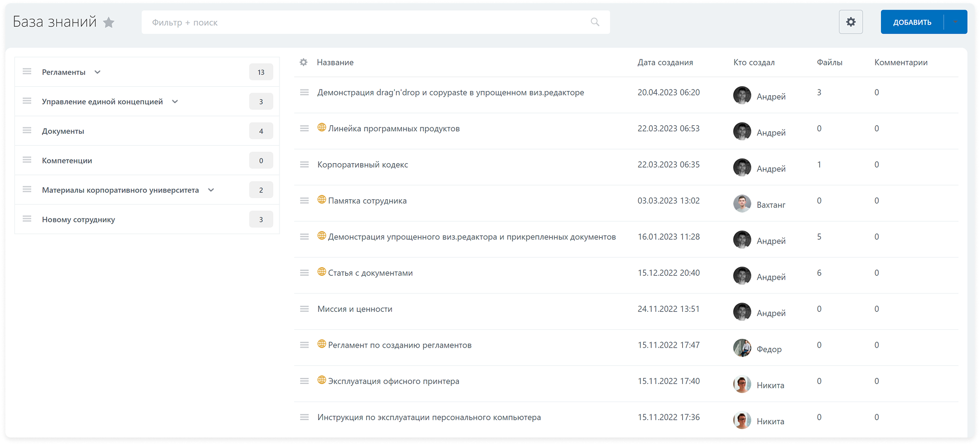The height and width of the screenshot is (445, 980).
Task: Open table column settings gear
Action: tap(304, 62)
